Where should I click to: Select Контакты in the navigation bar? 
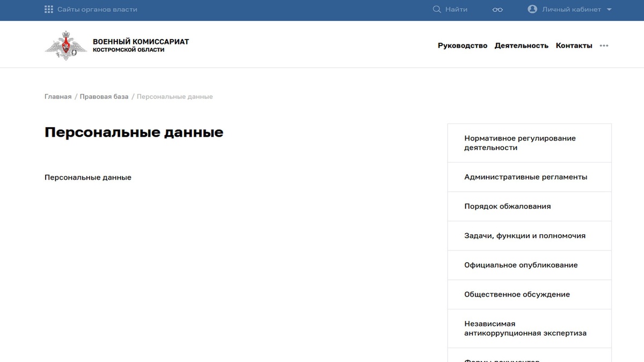pyautogui.click(x=574, y=46)
